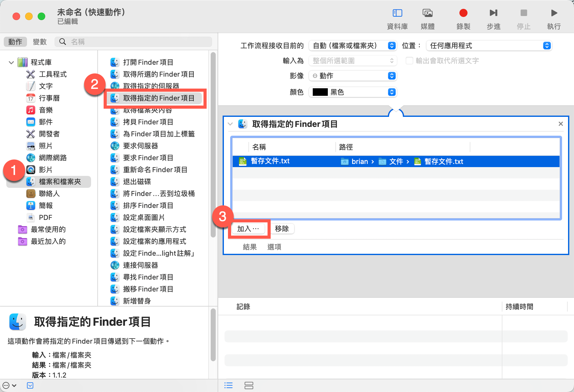Toggle the description pane checkbox icon
This screenshot has height=392, width=574.
pyautogui.click(x=30, y=385)
